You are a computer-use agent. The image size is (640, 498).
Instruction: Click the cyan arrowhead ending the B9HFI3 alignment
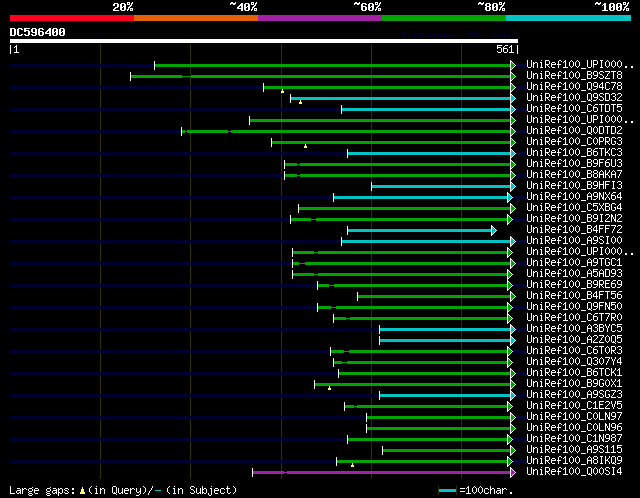click(x=513, y=187)
